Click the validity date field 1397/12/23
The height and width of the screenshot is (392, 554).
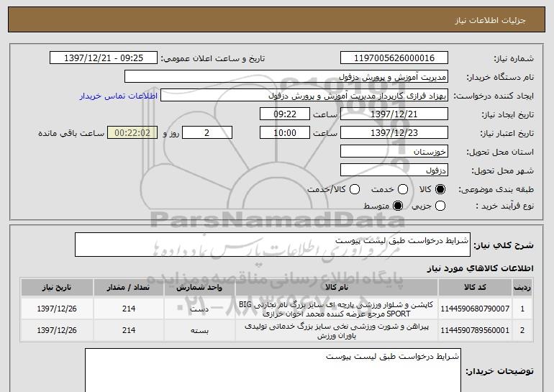pyautogui.click(x=394, y=133)
